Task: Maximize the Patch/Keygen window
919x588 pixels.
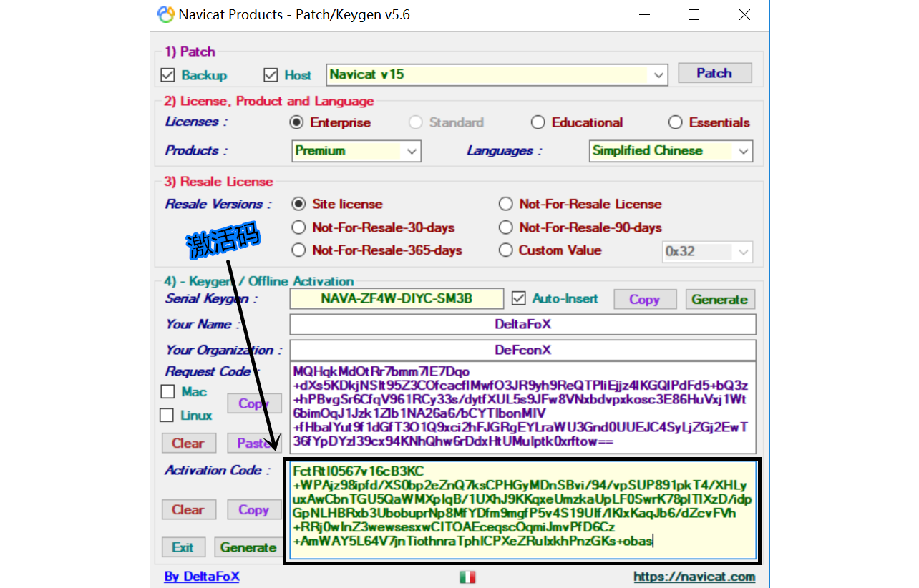Action: (x=693, y=14)
